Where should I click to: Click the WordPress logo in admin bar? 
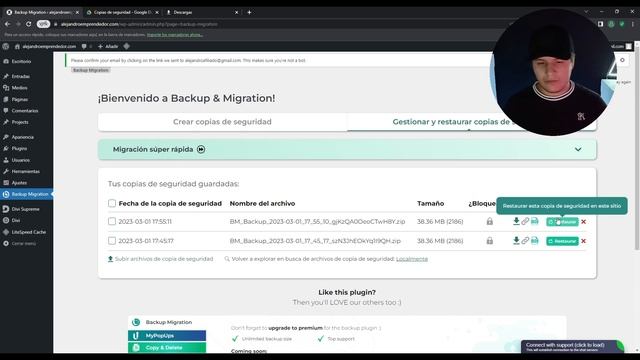6,46
